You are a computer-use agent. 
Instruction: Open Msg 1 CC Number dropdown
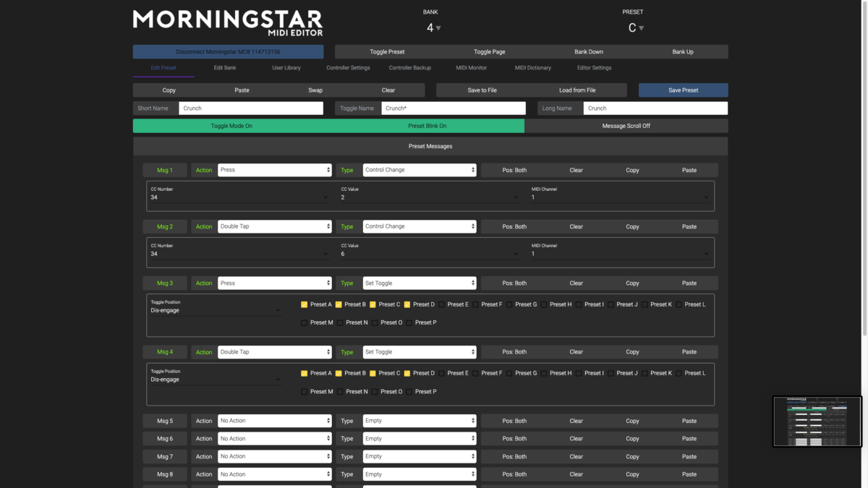(x=239, y=197)
